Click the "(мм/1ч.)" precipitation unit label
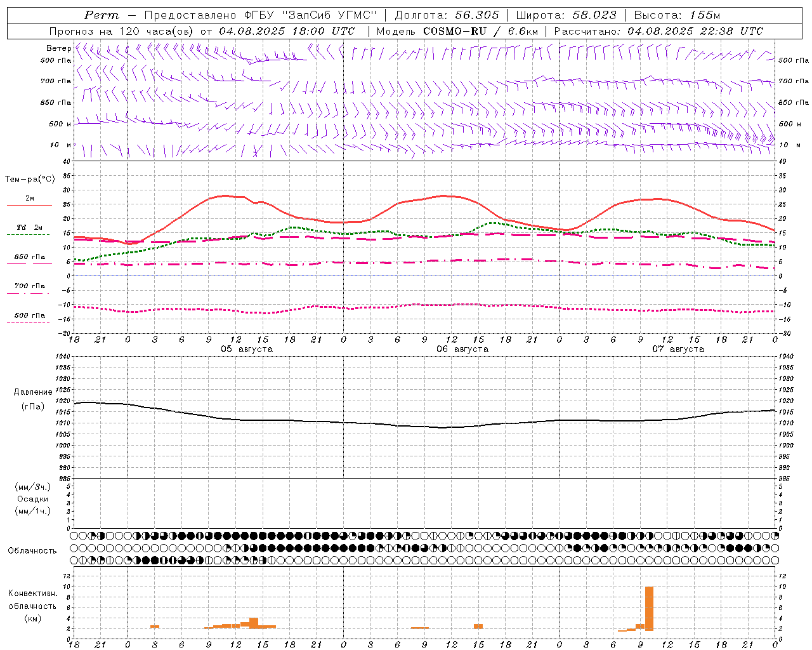The width and height of the screenshot is (812, 650). coord(33,511)
